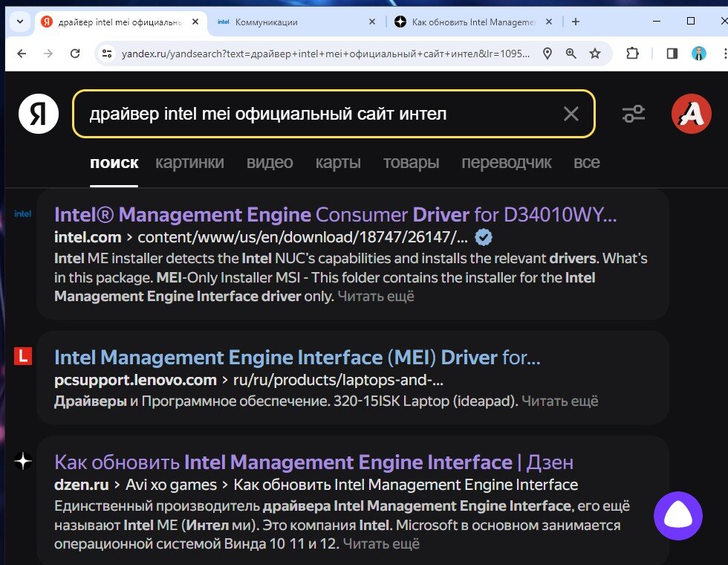Minimize the browser window
Viewport: 728px width, 565px height.
(657, 22)
